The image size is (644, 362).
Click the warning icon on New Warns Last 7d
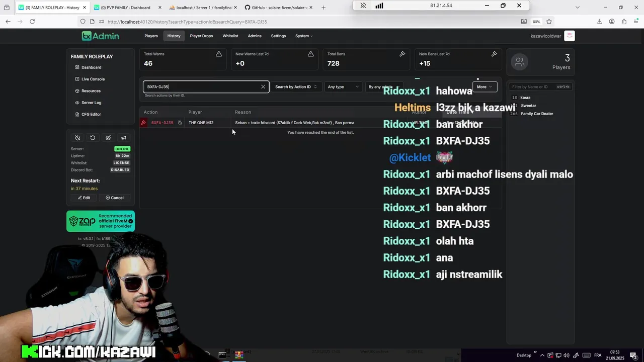[x=310, y=54]
